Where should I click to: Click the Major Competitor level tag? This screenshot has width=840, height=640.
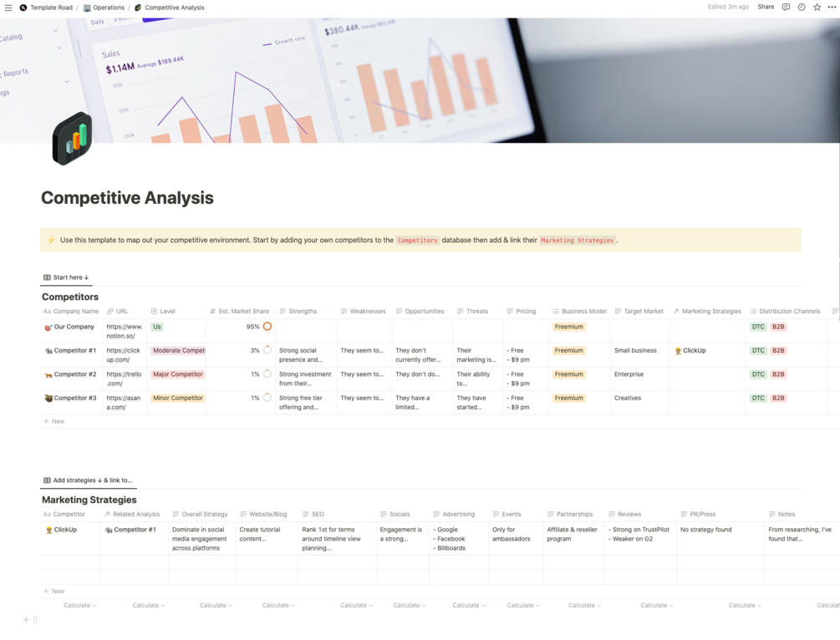point(178,374)
